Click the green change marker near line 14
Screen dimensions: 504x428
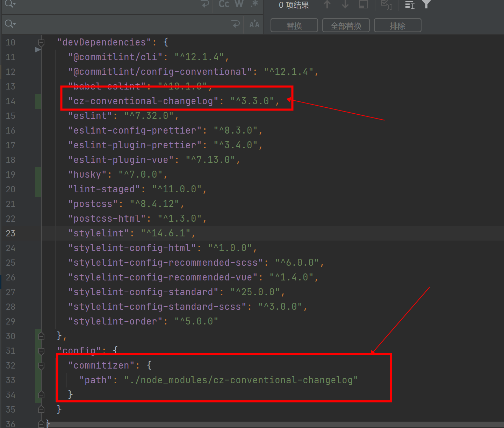point(38,101)
